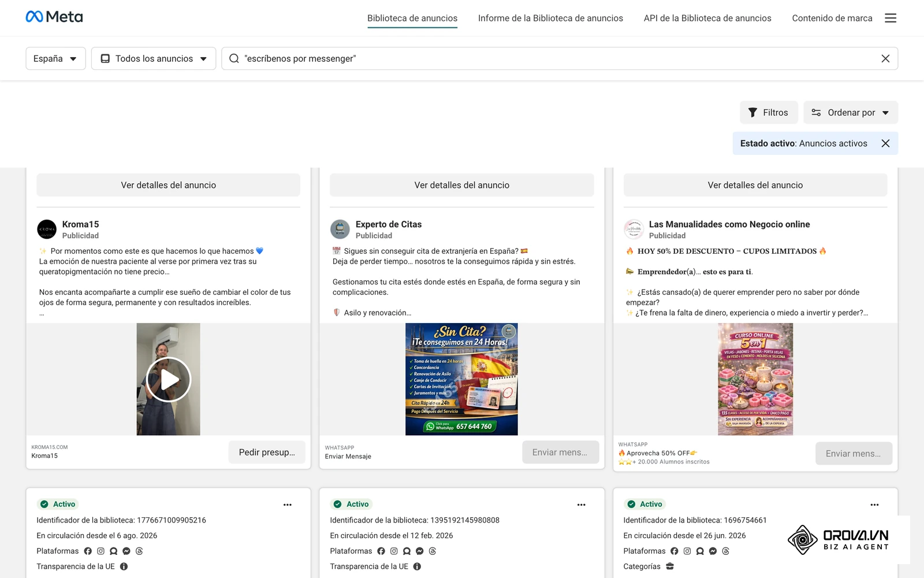Viewport: 924px width, 578px height.
Task: Remove the Estado activo filter chip
Action: coord(885,143)
